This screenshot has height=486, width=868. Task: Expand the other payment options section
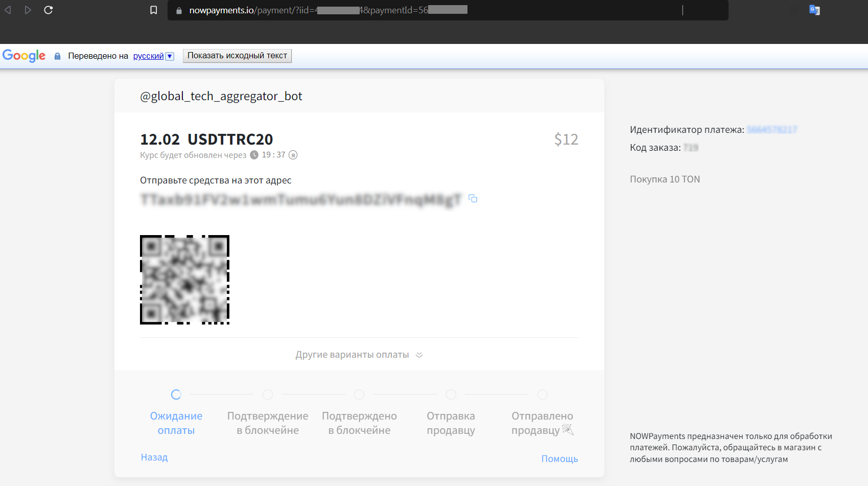point(359,355)
